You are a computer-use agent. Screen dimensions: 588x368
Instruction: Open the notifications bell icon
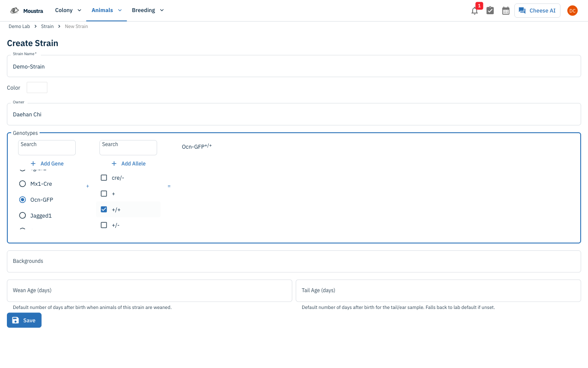tap(474, 11)
